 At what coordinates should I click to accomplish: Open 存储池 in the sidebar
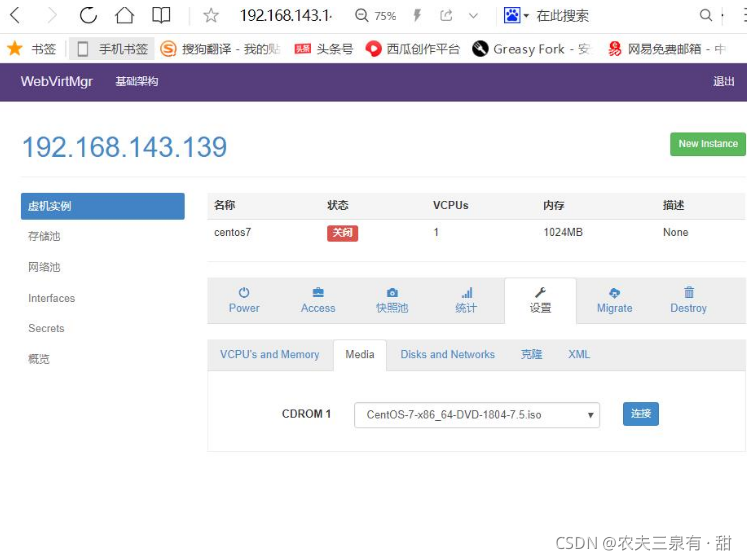[44, 236]
